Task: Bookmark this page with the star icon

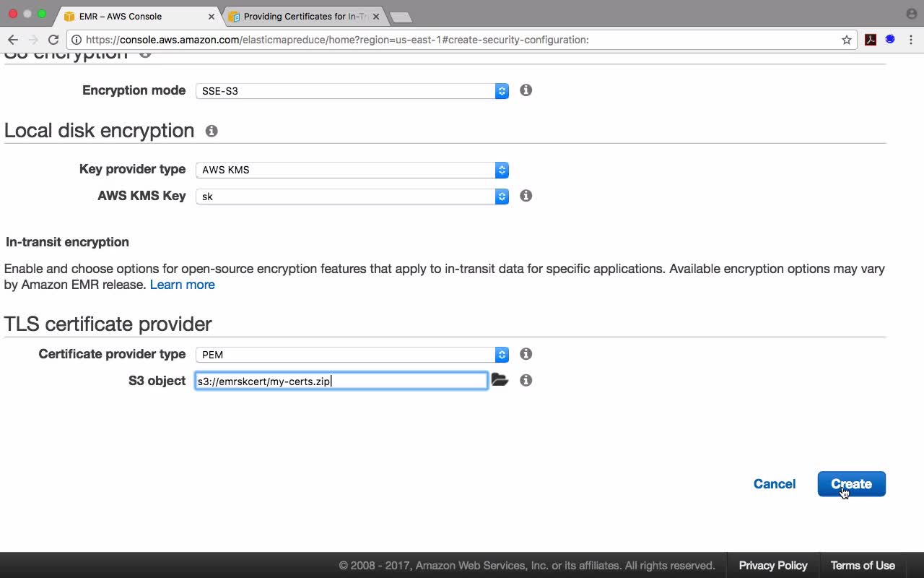Action: [847, 40]
